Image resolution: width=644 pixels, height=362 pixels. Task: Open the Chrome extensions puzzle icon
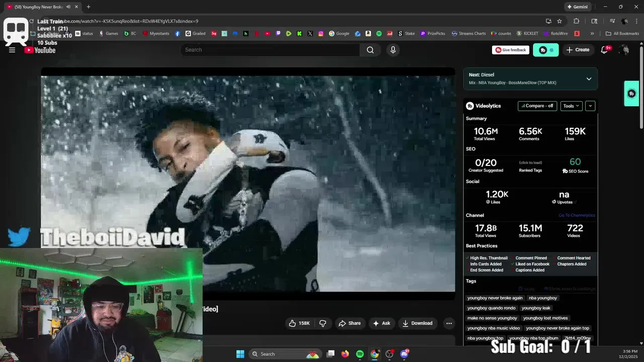[577, 21]
